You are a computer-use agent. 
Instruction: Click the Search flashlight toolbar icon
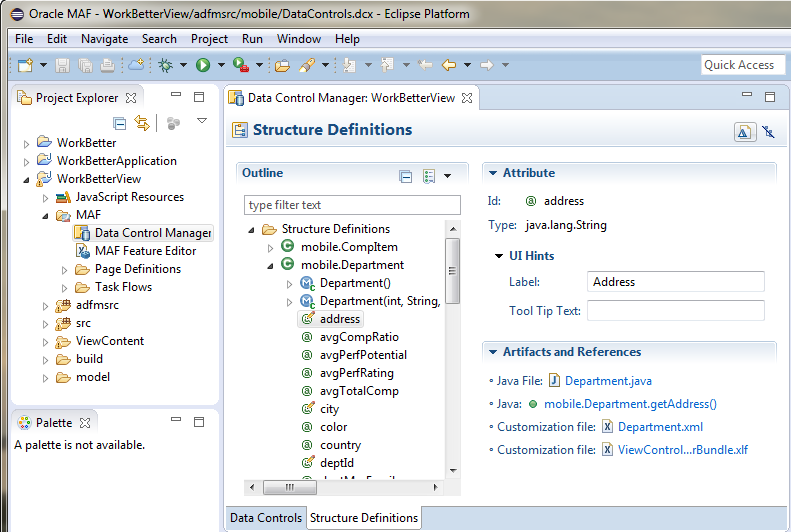coord(307,65)
